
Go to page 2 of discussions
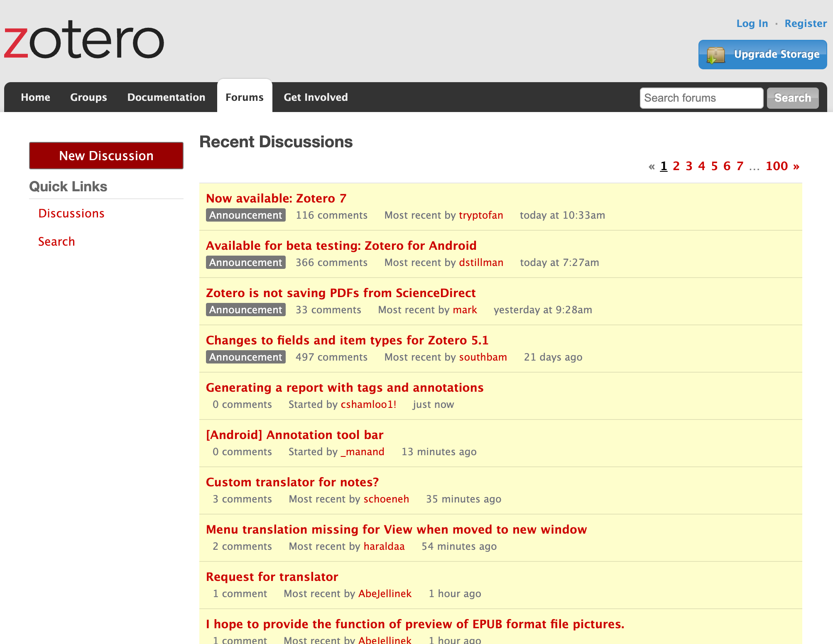pyautogui.click(x=676, y=166)
